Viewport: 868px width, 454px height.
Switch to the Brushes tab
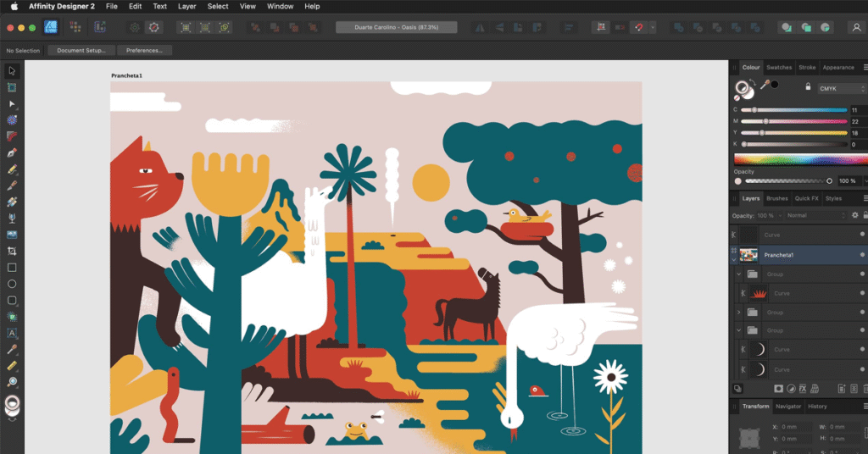click(x=776, y=198)
